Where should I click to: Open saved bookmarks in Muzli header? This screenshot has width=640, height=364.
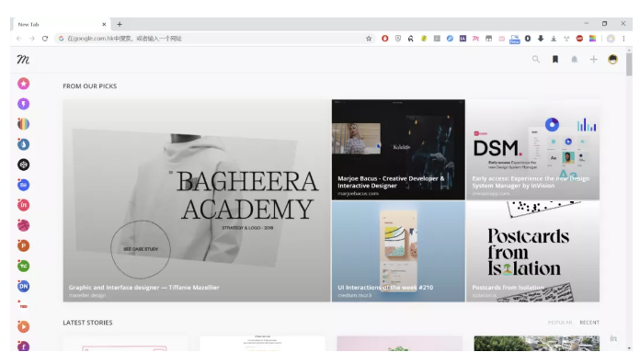pos(555,60)
